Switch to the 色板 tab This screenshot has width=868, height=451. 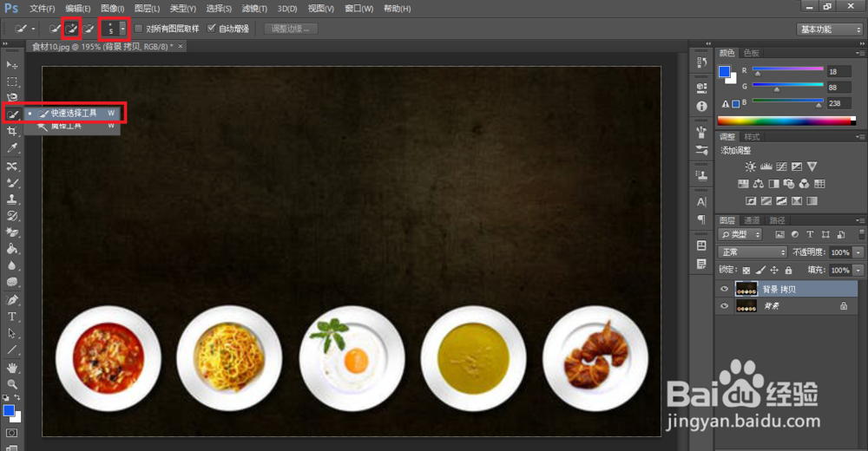coord(751,53)
